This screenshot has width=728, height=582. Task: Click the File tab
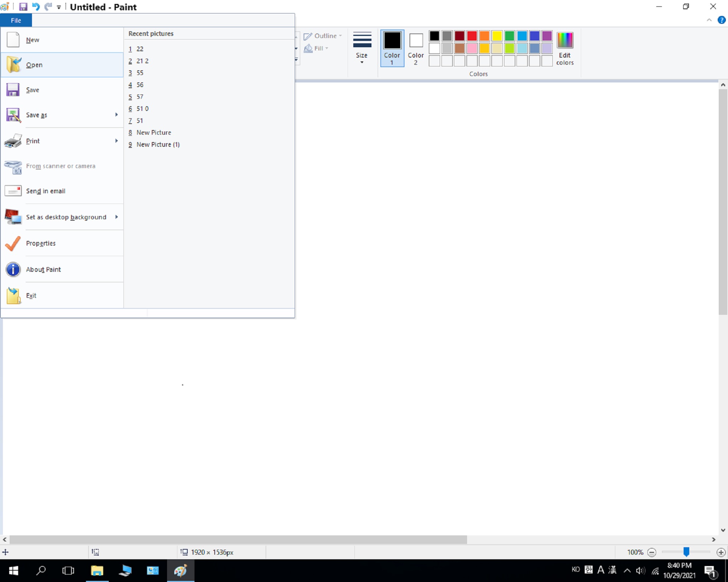16,20
